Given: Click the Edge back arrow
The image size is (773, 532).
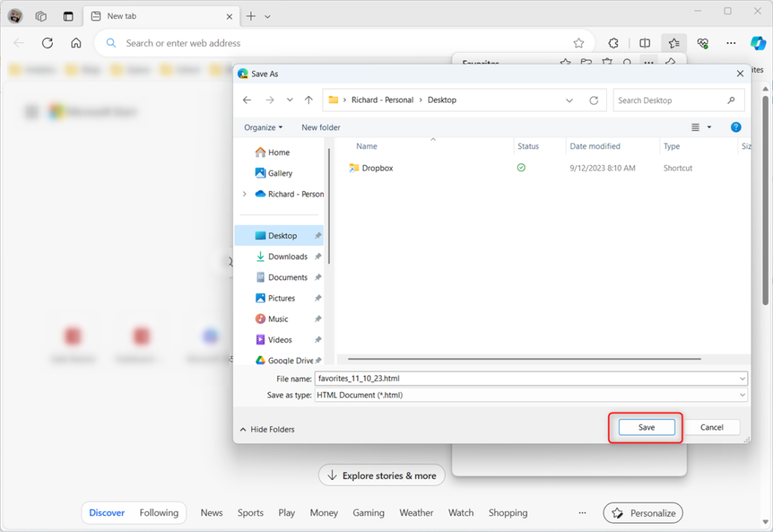Looking at the screenshot, I should click(19, 43).
